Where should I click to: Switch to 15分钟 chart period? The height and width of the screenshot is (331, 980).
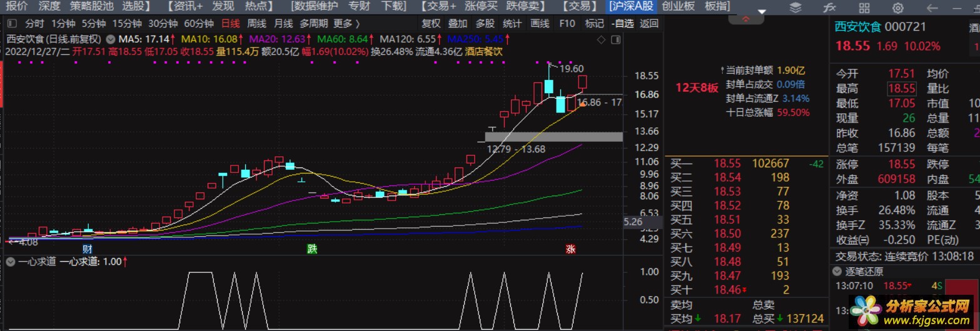pos(127,24)
